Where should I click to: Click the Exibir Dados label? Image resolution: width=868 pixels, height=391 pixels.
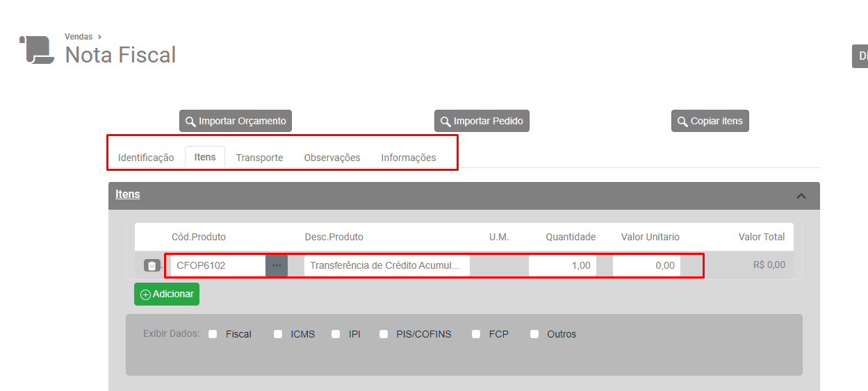point(171,333)
